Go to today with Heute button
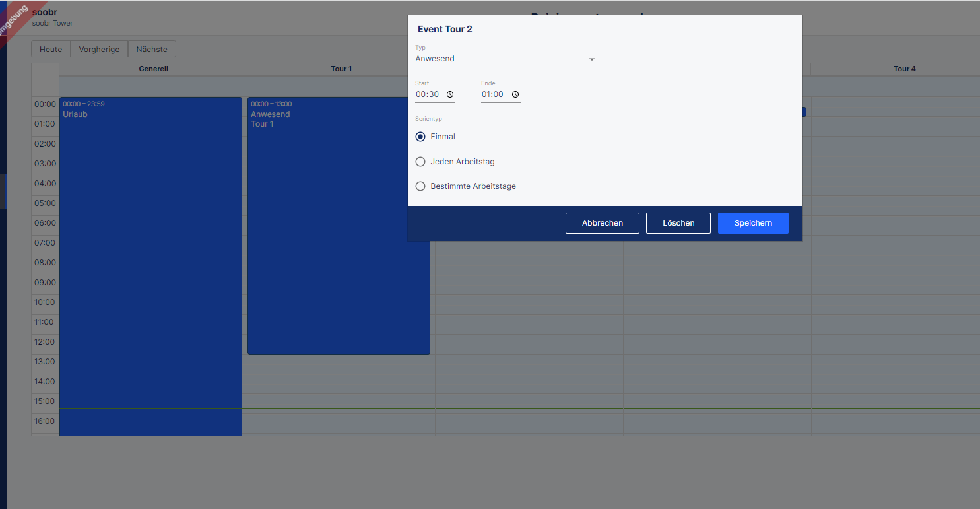The width and height of the screenshot is (980, 509). [51, 49]
